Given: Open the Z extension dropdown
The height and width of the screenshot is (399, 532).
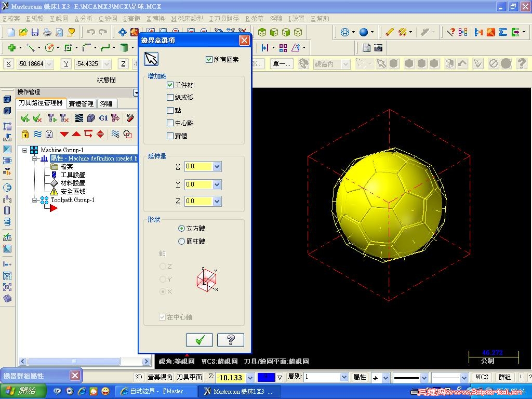Looking at the screenshot, I should 217,201.
